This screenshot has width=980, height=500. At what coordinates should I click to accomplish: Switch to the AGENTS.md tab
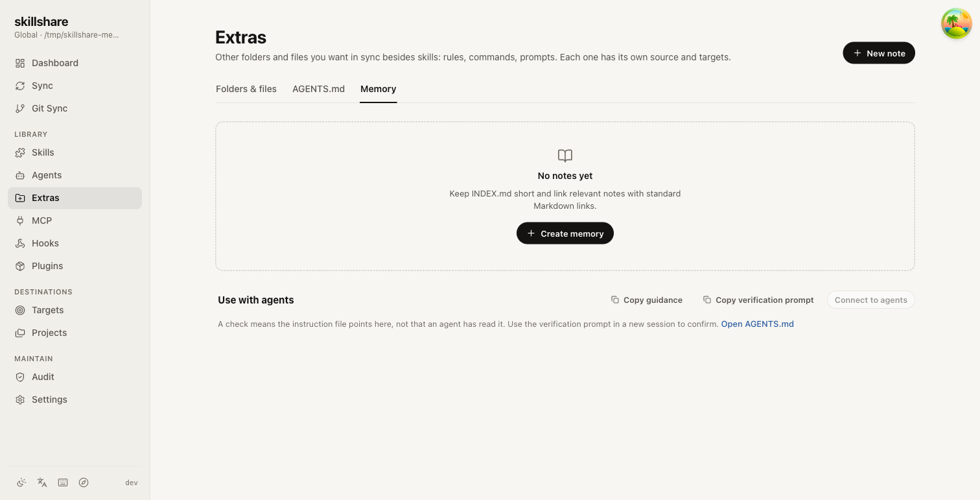[318, 89]
